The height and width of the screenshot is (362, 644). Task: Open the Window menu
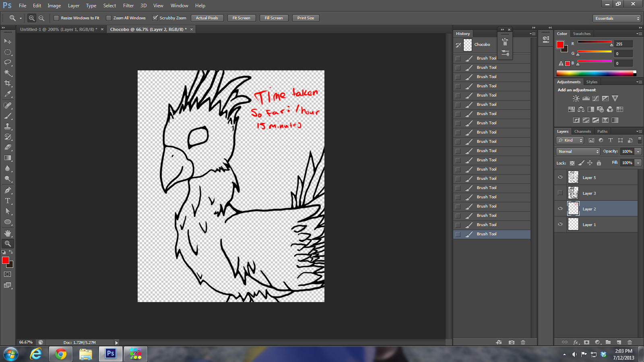point(179,6)
